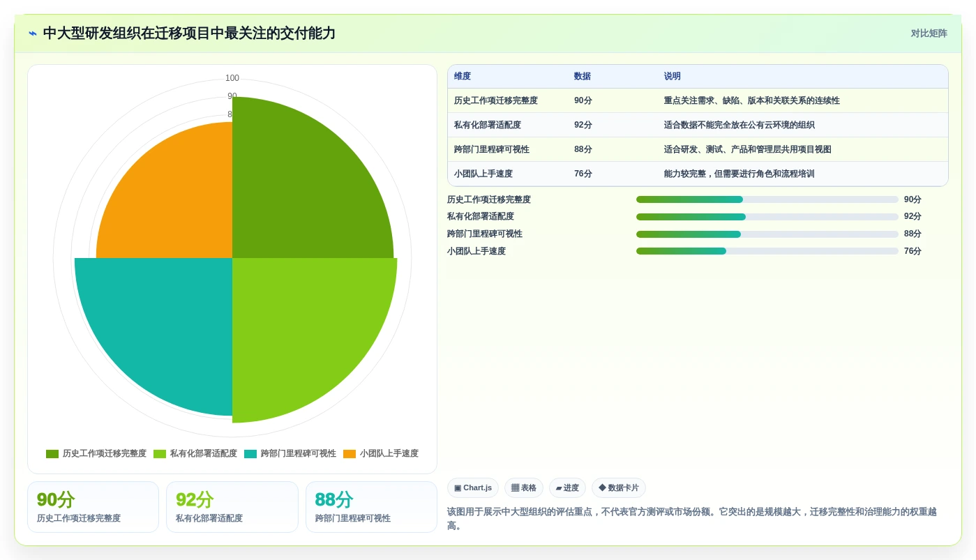Toggle the 小团队上手速度 legend item

(381, 453)
